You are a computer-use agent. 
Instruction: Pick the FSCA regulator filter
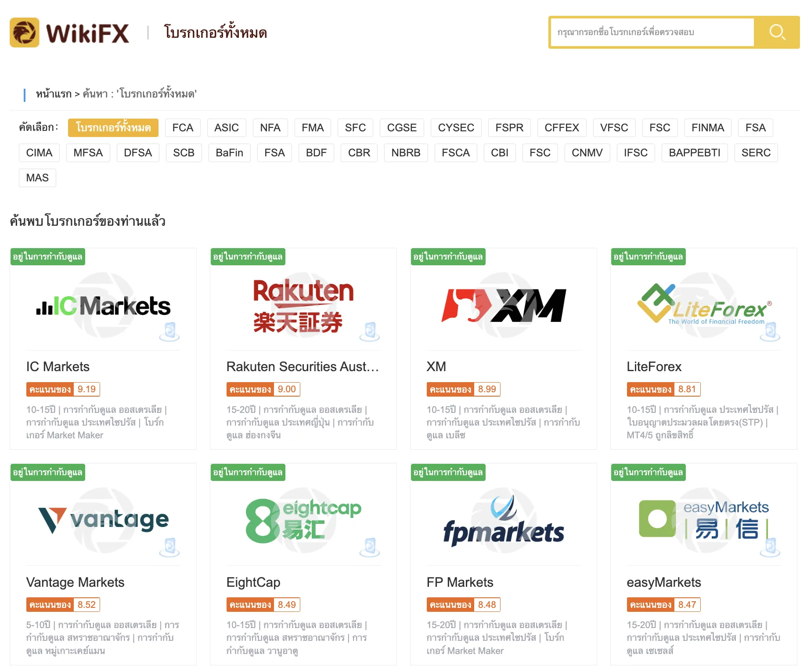click(x=456, y=153)
